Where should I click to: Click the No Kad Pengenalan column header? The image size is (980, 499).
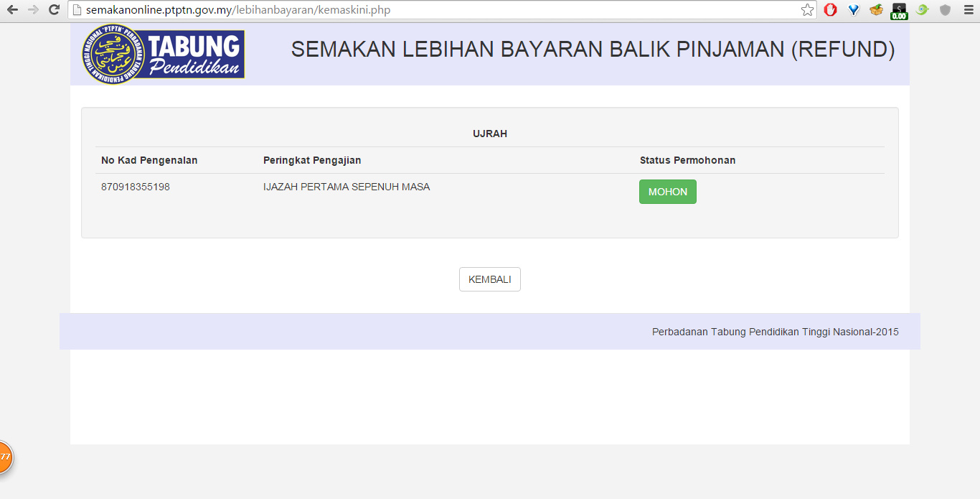(x=149, y=160)
